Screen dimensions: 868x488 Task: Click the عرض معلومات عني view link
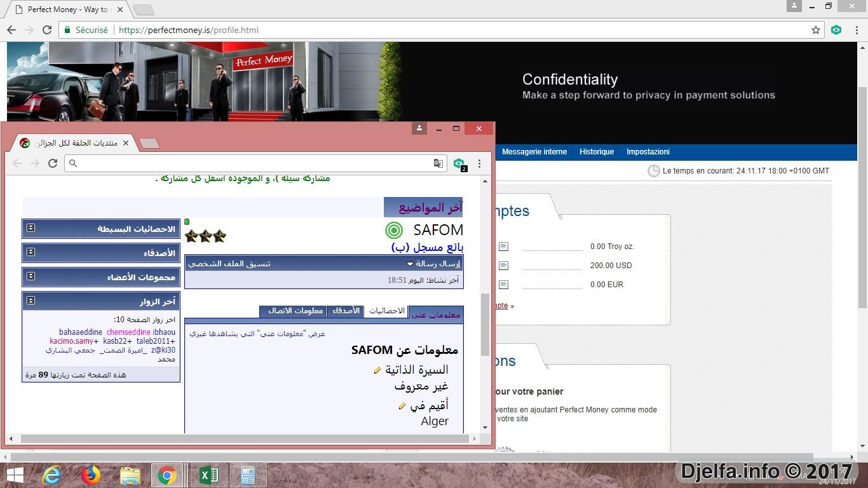pyautogui.click(x=257, y=334)
